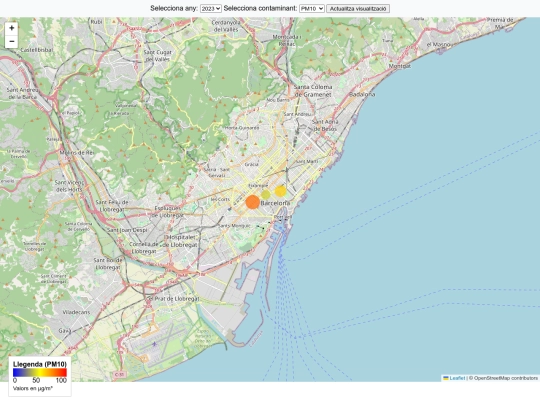
Task: Click the large orange pollution circle marker
Action: [252, 202]
